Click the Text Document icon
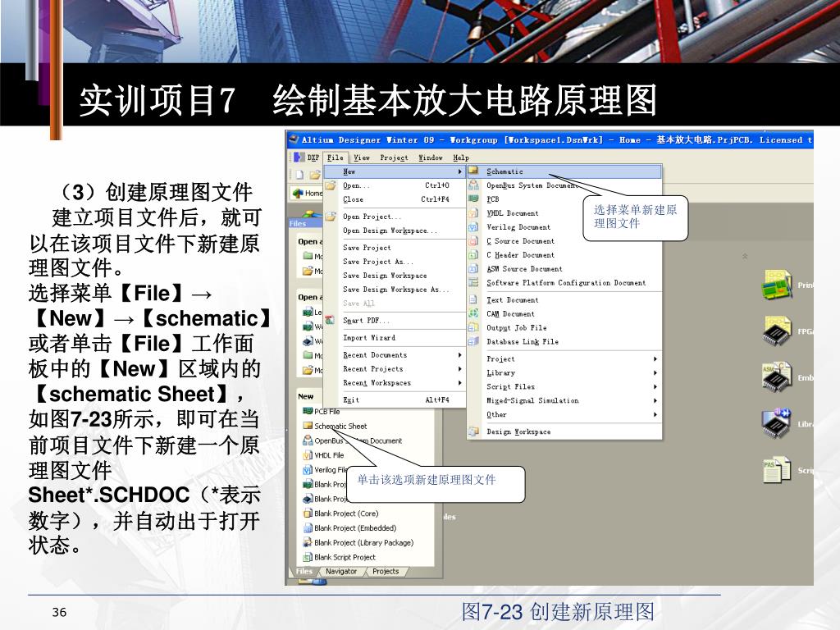The image size is (840, 630). [x=473, y=299]
